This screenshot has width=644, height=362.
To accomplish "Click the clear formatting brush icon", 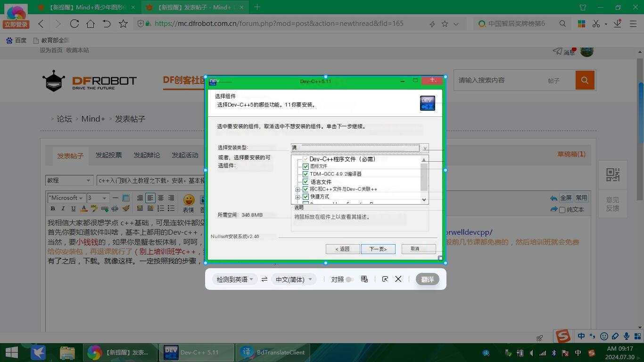I will 126,208.
